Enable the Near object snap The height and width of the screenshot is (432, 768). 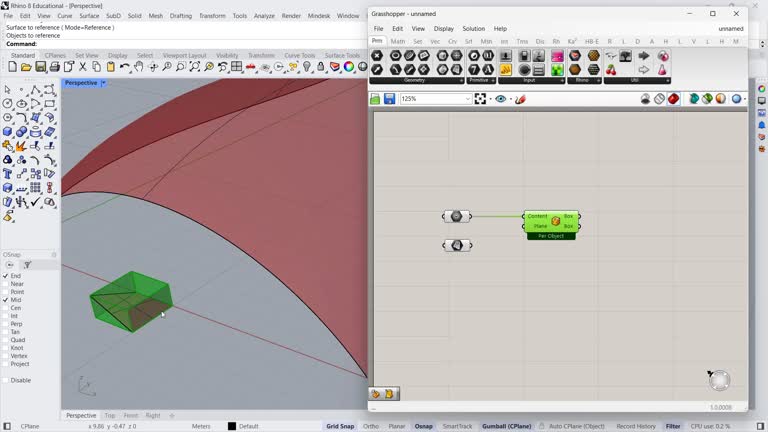tap(6, 284)
